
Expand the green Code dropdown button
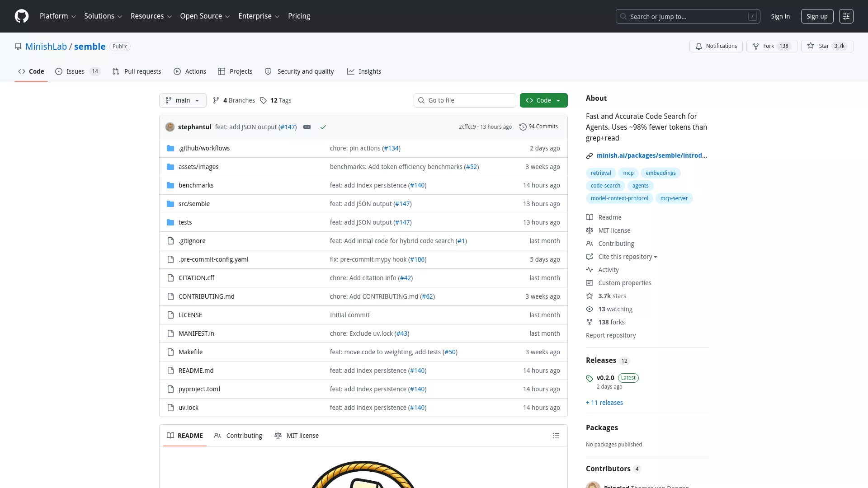(x=543, y=100)
